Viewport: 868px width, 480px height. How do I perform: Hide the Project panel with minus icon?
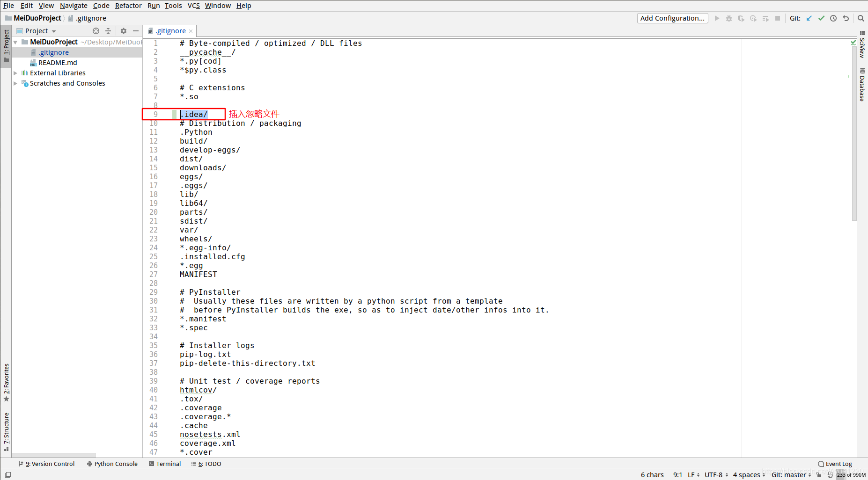click(136, 31)
